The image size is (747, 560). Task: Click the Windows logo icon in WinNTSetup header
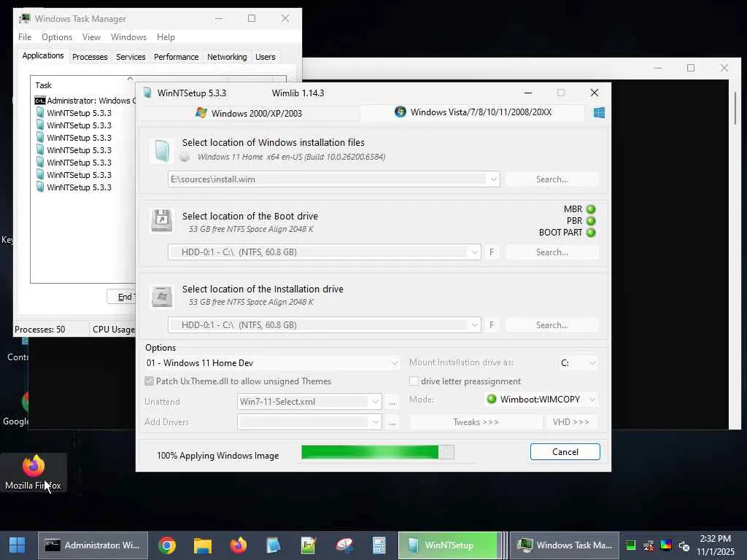599,113
